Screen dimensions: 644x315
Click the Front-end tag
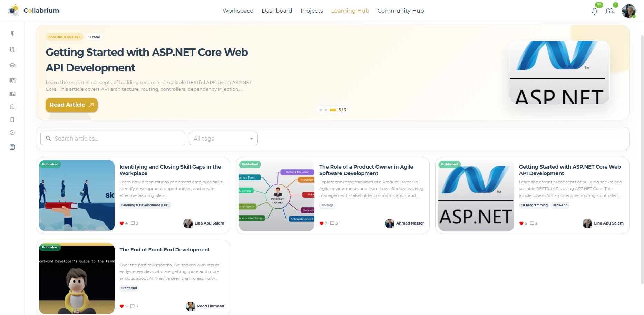[x=129, y=288]
